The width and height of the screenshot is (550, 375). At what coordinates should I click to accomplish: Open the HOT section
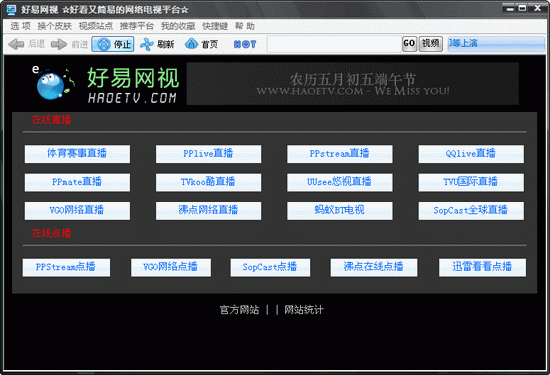[x=245, y=44]
